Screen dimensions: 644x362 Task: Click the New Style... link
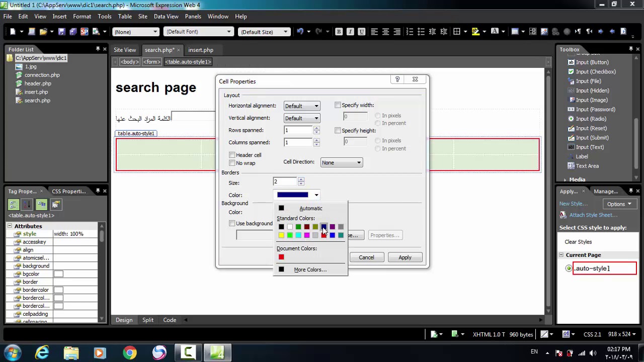(573, 204)
